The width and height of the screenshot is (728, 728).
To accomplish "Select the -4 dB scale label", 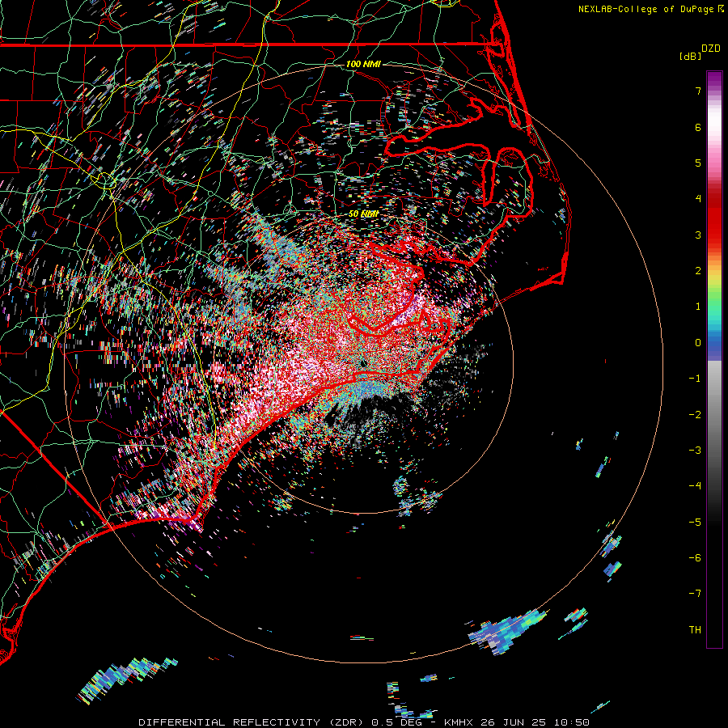I will [x=695, y=486].
